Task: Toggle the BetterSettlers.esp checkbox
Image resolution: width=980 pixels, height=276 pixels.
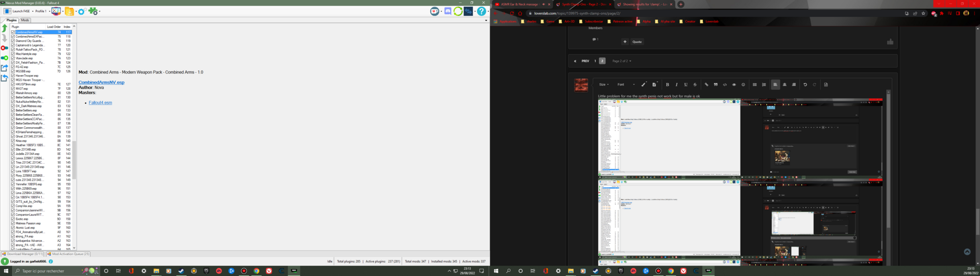Action: coord(13,110)
